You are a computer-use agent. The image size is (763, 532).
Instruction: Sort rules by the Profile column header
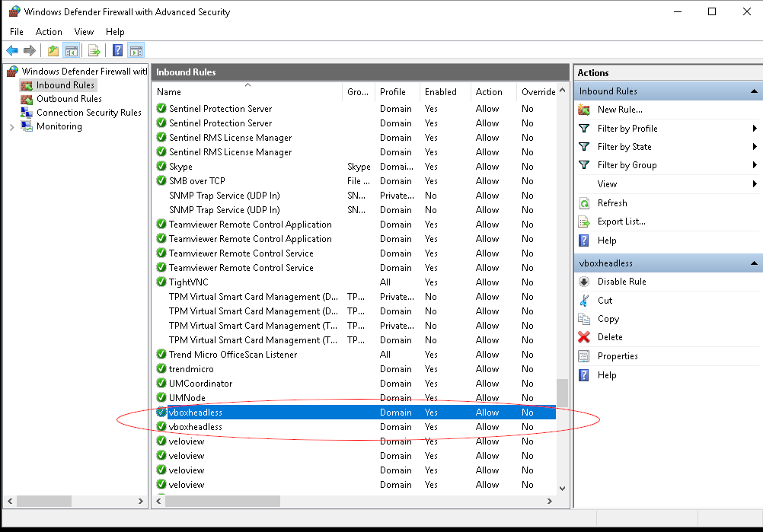(x=397, y=92)
